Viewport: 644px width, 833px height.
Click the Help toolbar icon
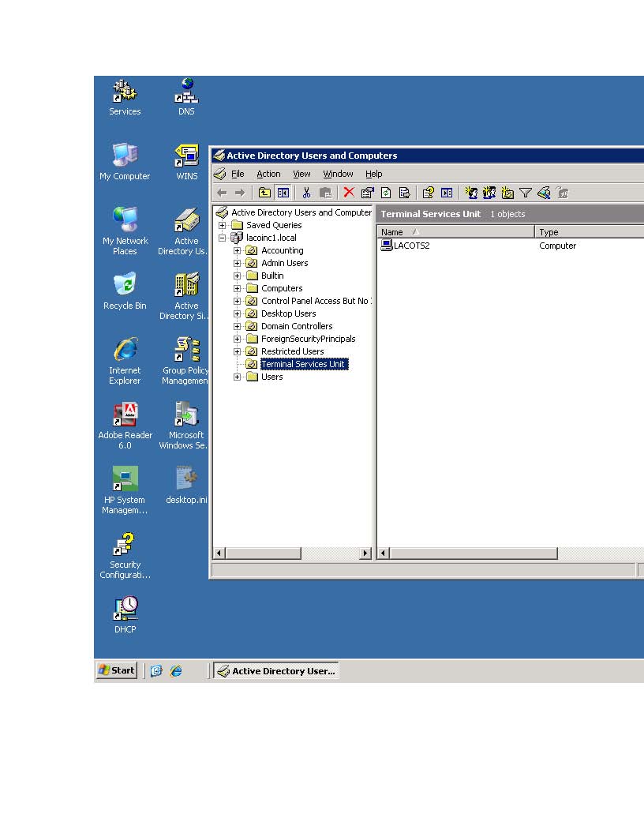click(428, 192)
